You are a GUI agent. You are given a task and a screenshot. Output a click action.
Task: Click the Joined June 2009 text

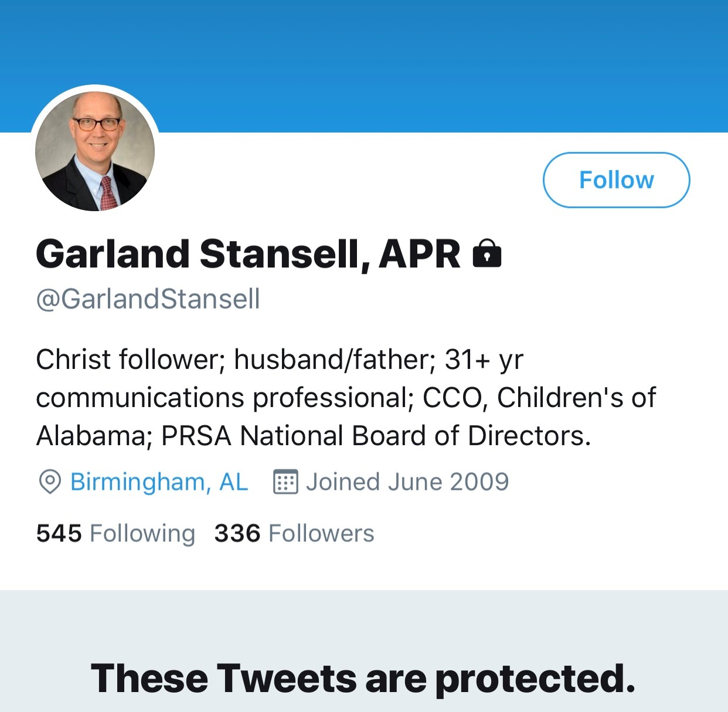(x=407, y=482)
